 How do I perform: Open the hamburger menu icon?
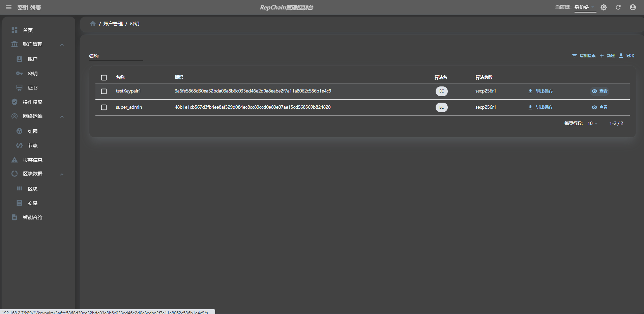pyautogui.click(x=9, y=7)
